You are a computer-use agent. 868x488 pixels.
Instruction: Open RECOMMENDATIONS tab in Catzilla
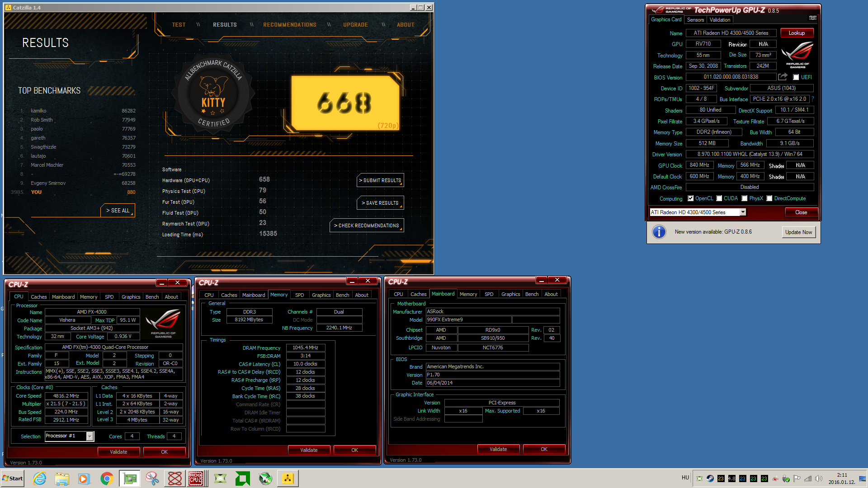coord(290,25)
